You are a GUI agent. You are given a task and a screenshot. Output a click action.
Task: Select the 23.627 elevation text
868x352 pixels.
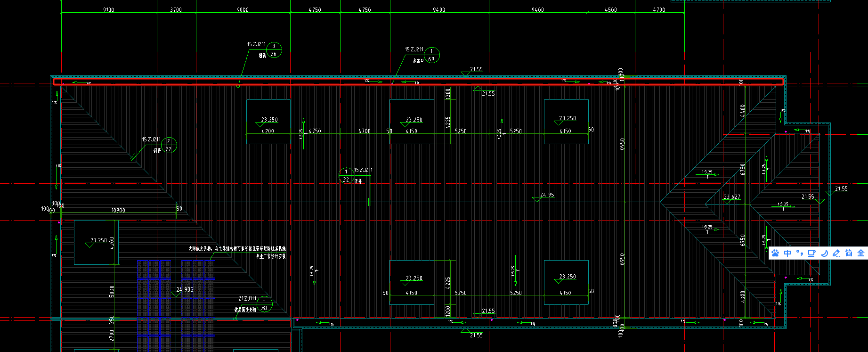[x=732, y=197]
